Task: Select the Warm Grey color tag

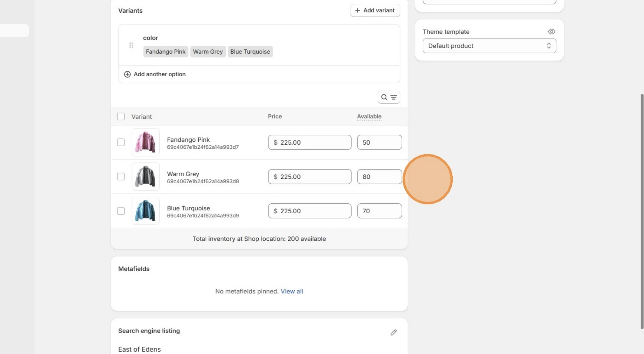Action: 208,52
